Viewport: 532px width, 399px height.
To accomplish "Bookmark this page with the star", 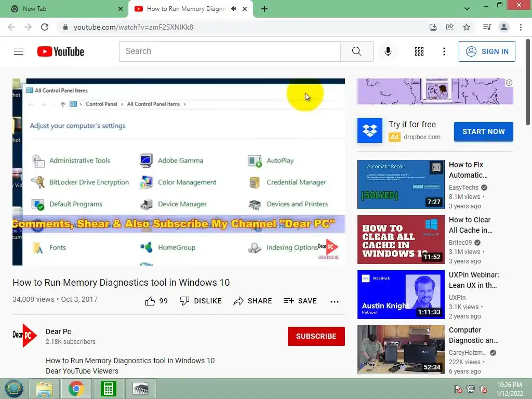I will coord(467,27).
